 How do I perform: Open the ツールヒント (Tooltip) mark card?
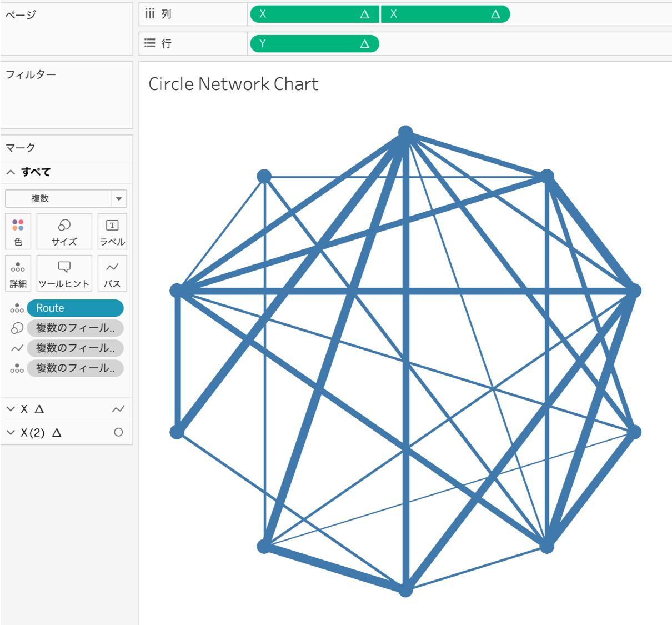click(64, 273)
